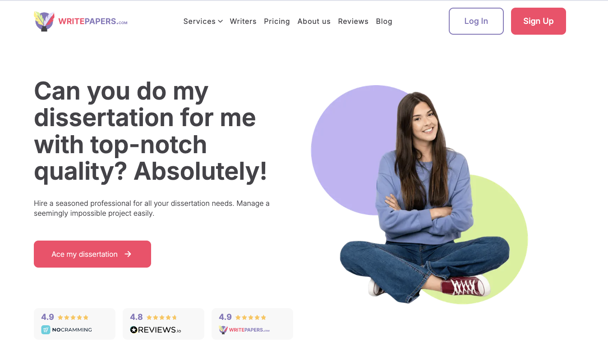This screenshot has width=608, height=364.
Task: Expand the Services dropdown chevron
Action: click(x=221, y=21)
